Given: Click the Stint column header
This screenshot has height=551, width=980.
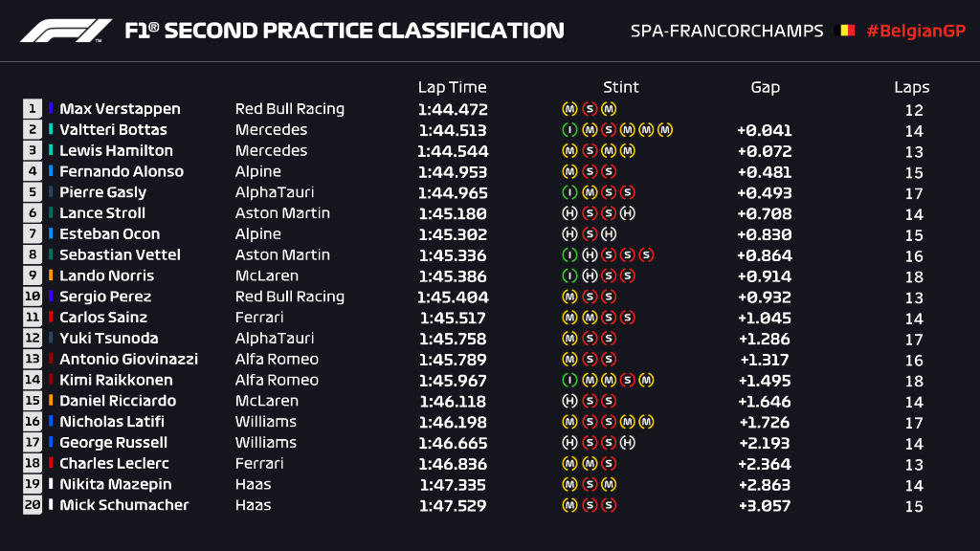Looking at the screenshot, I should 621,87.
